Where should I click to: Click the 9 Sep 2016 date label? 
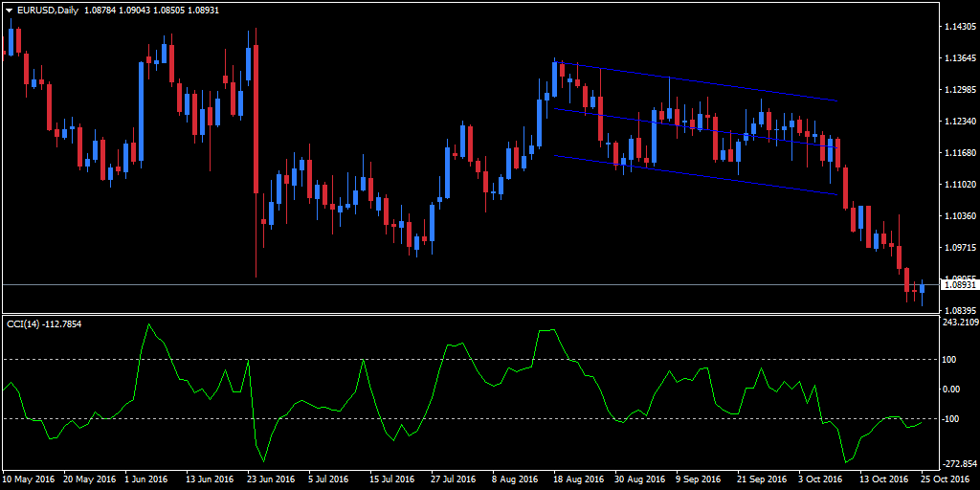coord(700,479)
